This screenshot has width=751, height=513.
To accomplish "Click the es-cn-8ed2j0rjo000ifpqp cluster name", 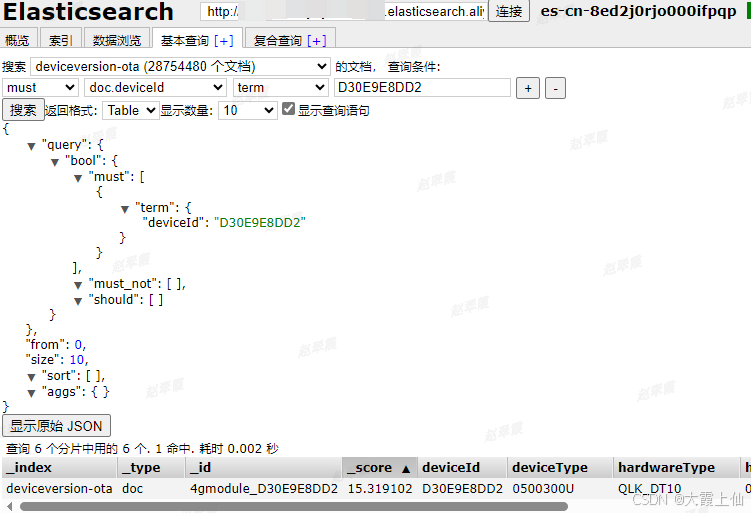I will click(638, 11).
